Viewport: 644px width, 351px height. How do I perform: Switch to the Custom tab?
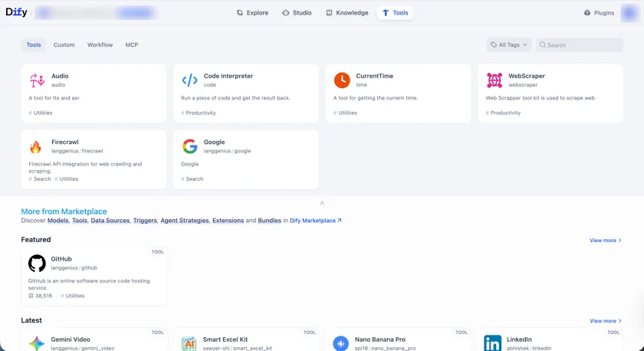64,44
